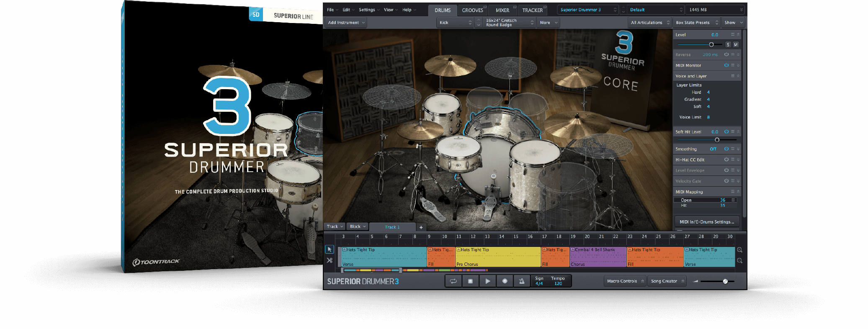Open the File menu
This screenshot has height=329, width=868.
point(332,10)
